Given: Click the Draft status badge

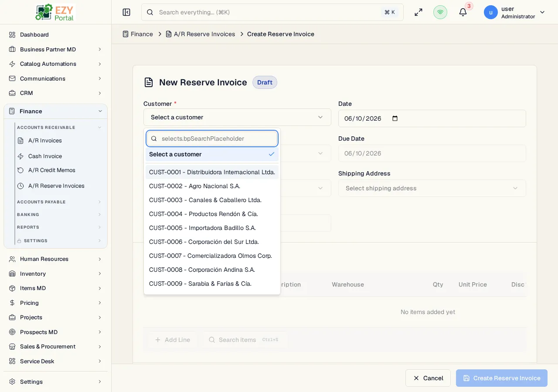Looking at the screenshot, I should [265, 82].
